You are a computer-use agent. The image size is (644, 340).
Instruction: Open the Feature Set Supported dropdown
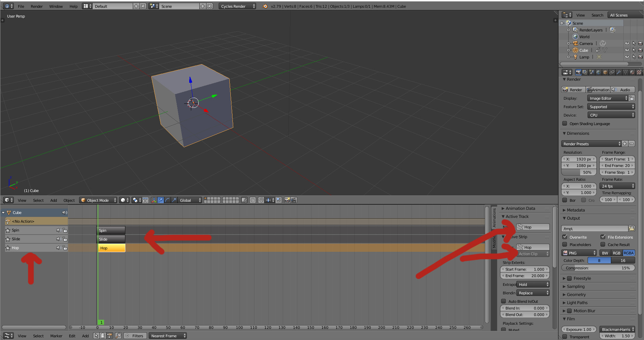611,106
